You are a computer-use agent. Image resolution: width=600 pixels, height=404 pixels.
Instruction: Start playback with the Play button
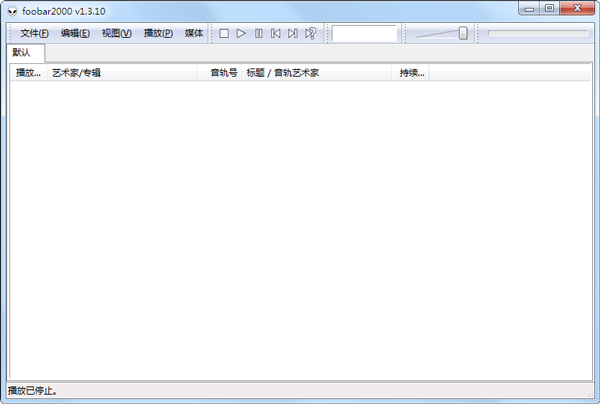click(241, 34)
